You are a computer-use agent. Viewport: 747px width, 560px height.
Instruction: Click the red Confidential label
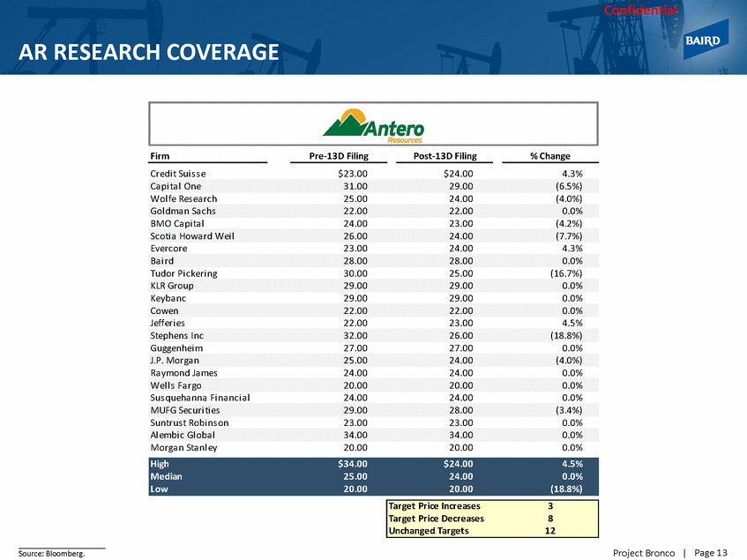641,10
